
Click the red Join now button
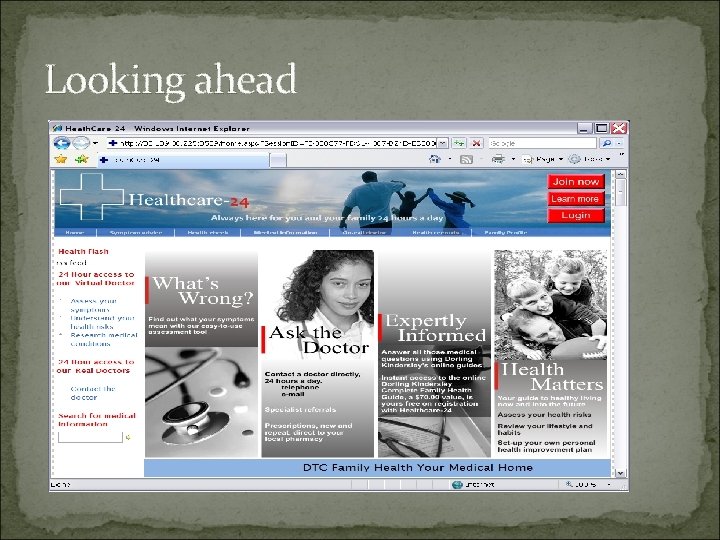pos(576,181)
